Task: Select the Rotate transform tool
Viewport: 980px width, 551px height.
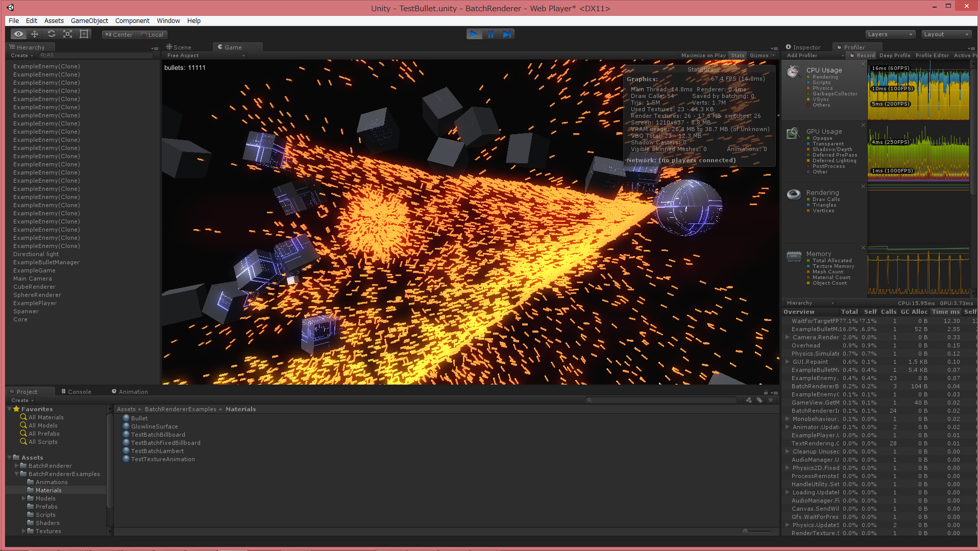Action: 51,34
